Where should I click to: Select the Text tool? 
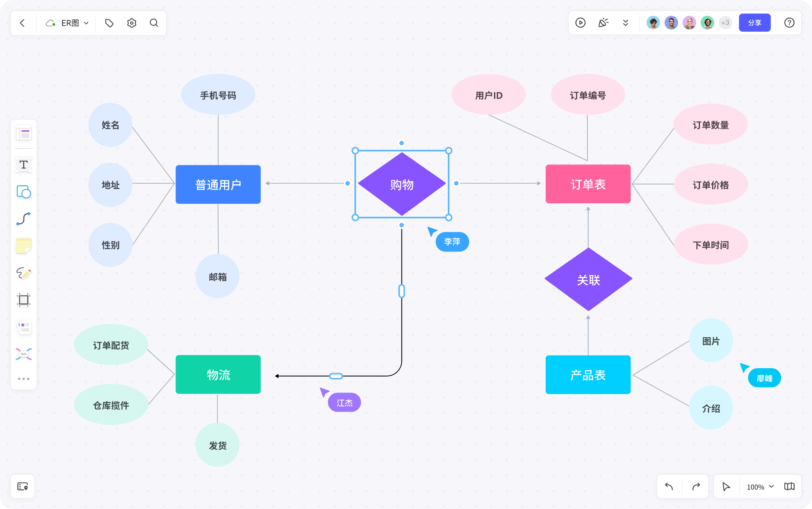tap(24, 165)
